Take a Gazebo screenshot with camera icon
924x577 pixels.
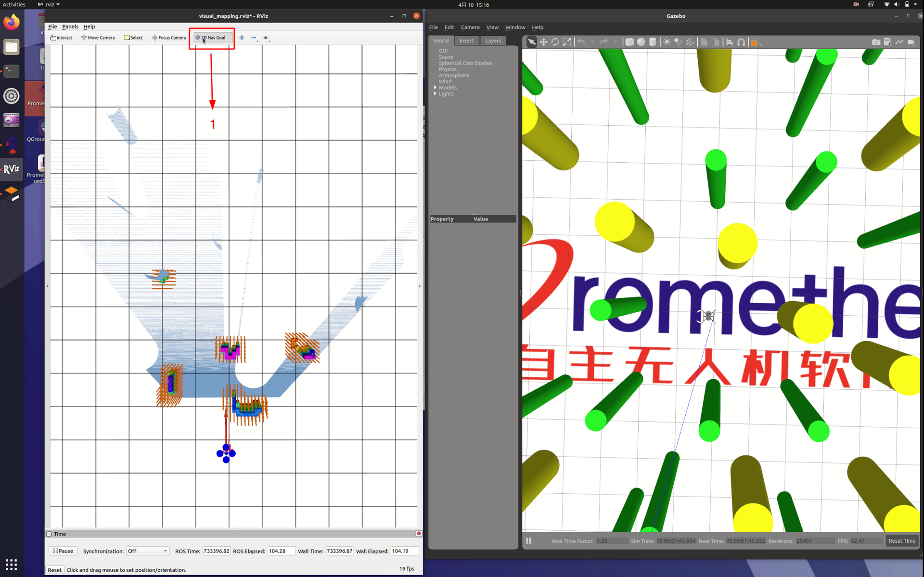[876, 42]
